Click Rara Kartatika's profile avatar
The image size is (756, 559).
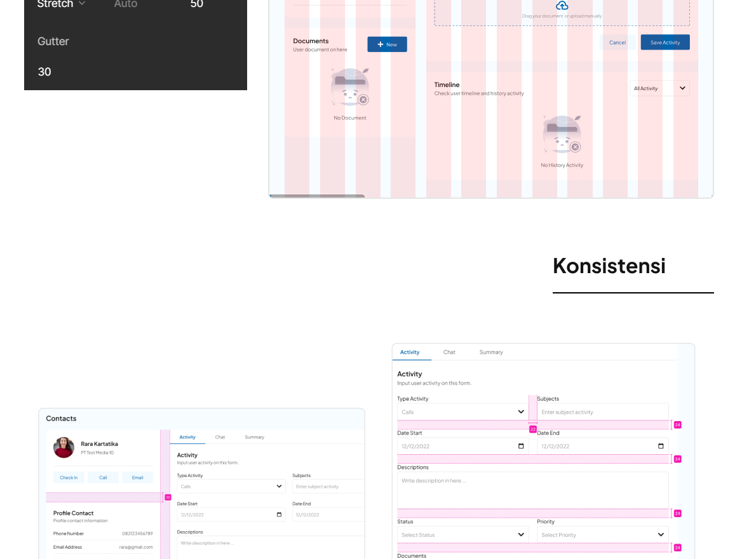pos(64,447)
